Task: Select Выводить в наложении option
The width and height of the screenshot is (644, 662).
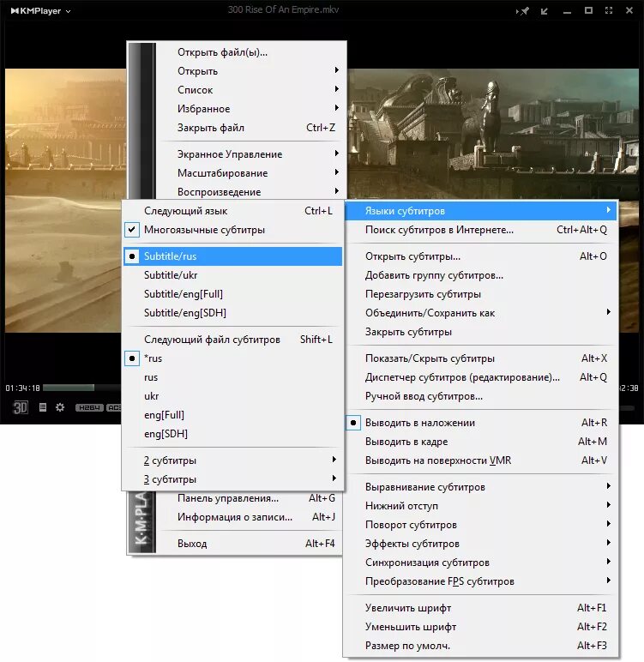Action: tap(480, 423)
